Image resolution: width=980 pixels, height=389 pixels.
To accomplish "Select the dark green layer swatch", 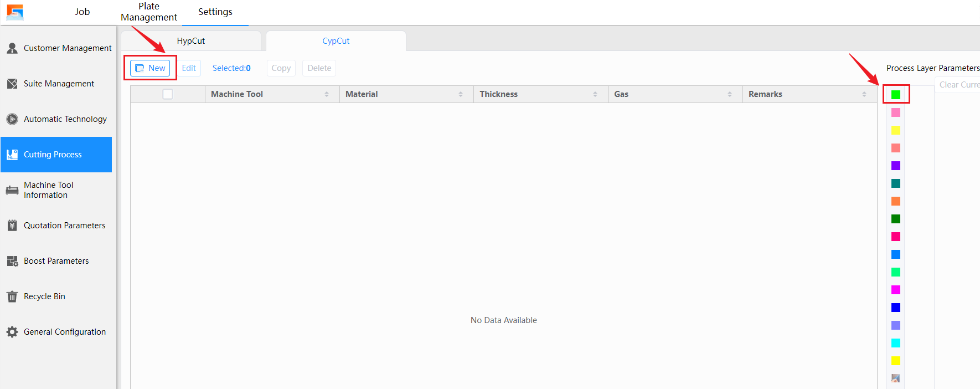I will pos(896,219).
